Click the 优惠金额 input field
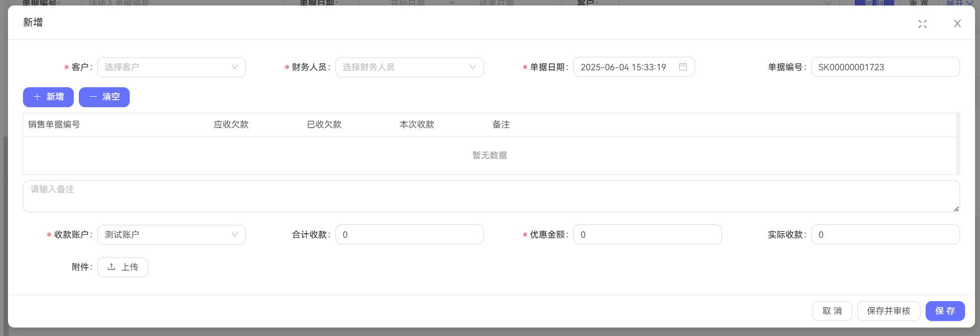 648,234
